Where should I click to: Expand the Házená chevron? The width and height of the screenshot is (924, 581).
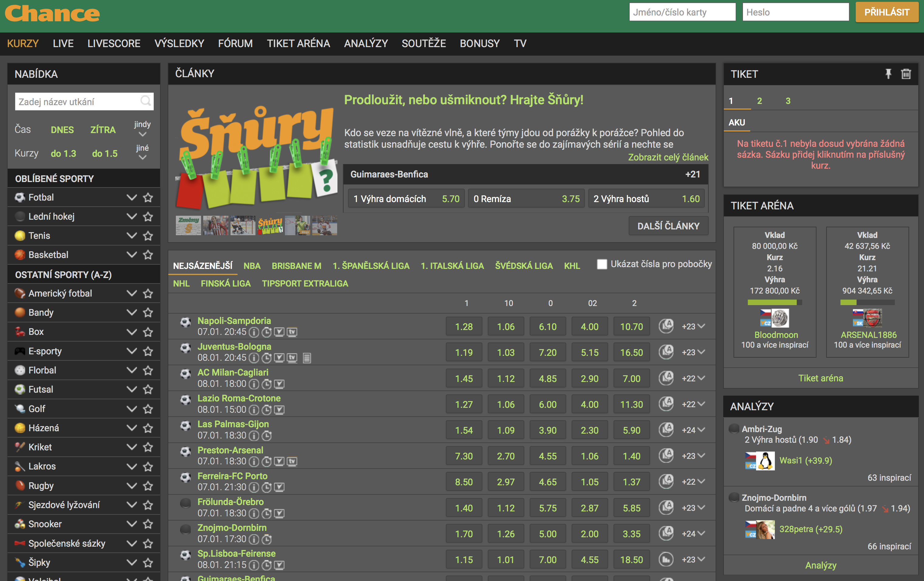(132, 428)
